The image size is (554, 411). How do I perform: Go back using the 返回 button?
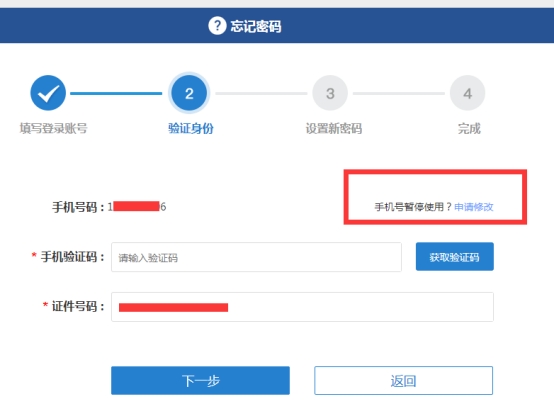click(x=403, y=380)
